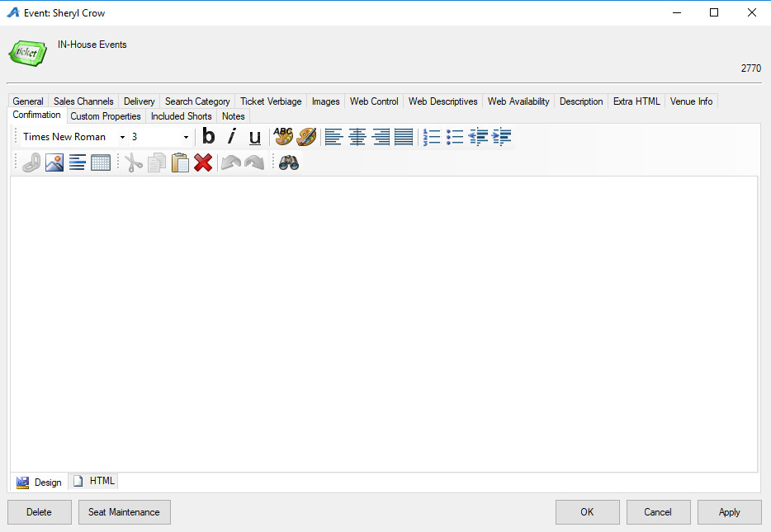Open the Sales Channels tab
Viewport: 771px width, 532px height.
[83, 101]
